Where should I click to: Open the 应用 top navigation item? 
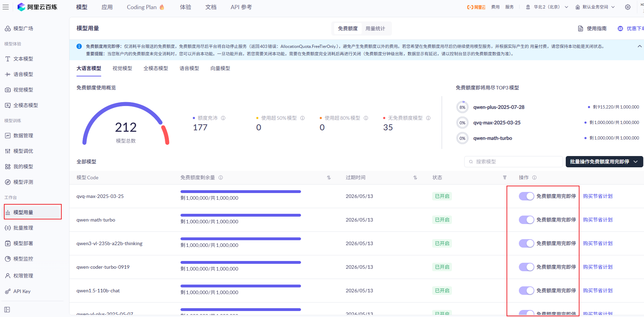(x=107, y=7)
